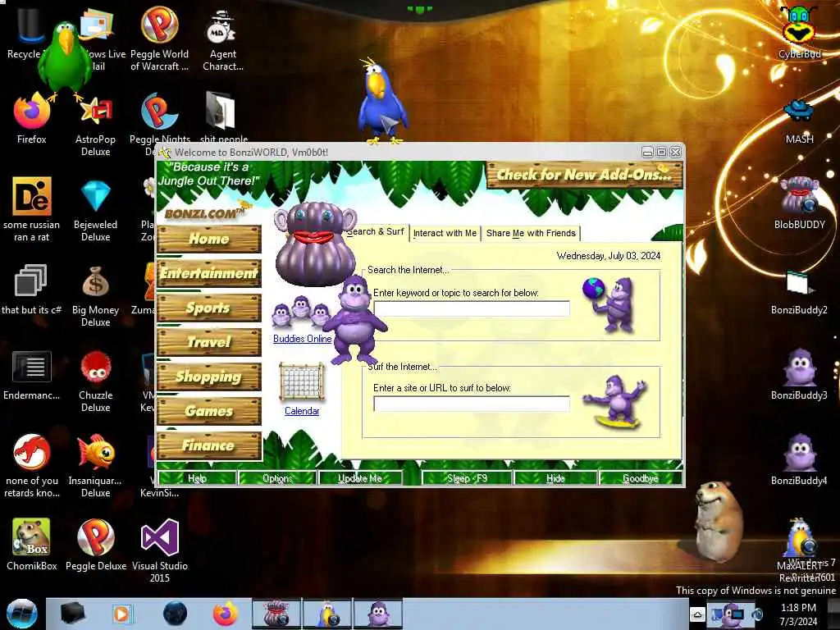This screenshot has height=630, width=840.
Task: Click the Windows Start orb
Action: [x=22, y=614]
